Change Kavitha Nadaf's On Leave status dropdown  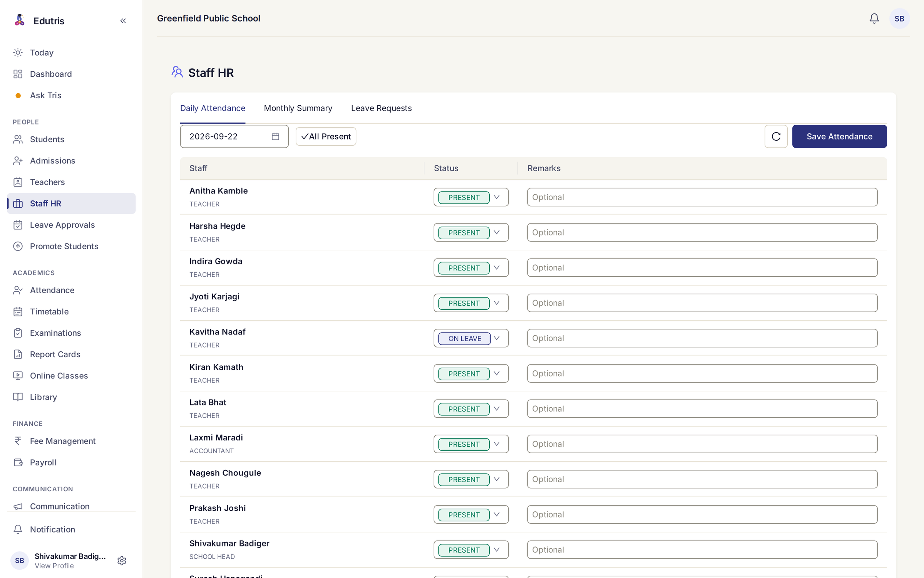tap(471, 338)
